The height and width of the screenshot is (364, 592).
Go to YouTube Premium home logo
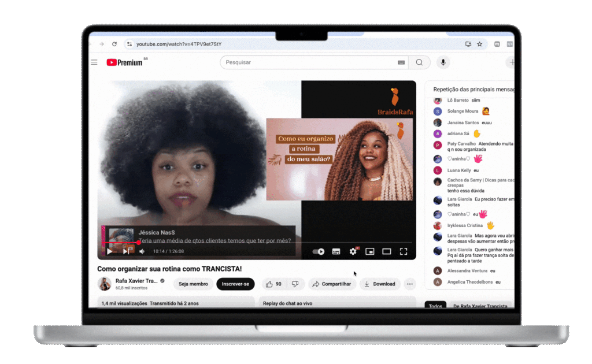pos(124,62)
